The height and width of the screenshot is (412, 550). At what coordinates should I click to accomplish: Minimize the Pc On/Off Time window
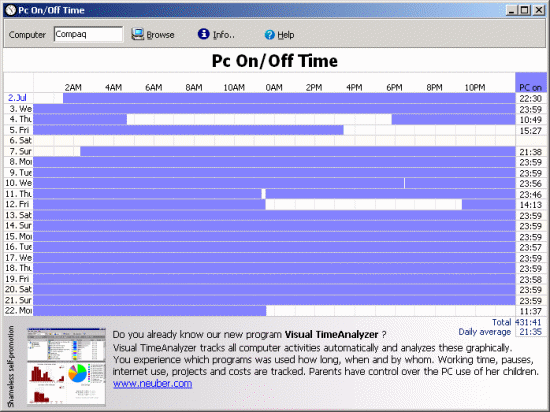pyautogui.click(x=512, y=10)
